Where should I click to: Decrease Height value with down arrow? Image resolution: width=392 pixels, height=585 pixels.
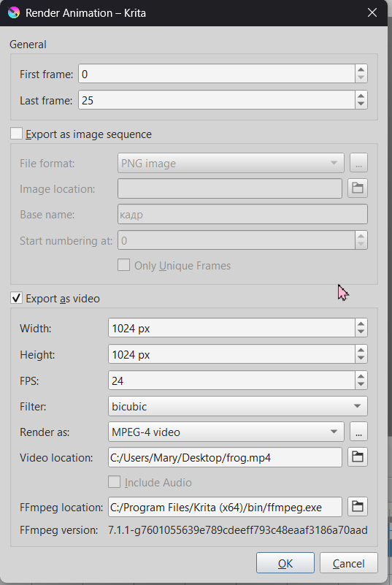(361, 358)
